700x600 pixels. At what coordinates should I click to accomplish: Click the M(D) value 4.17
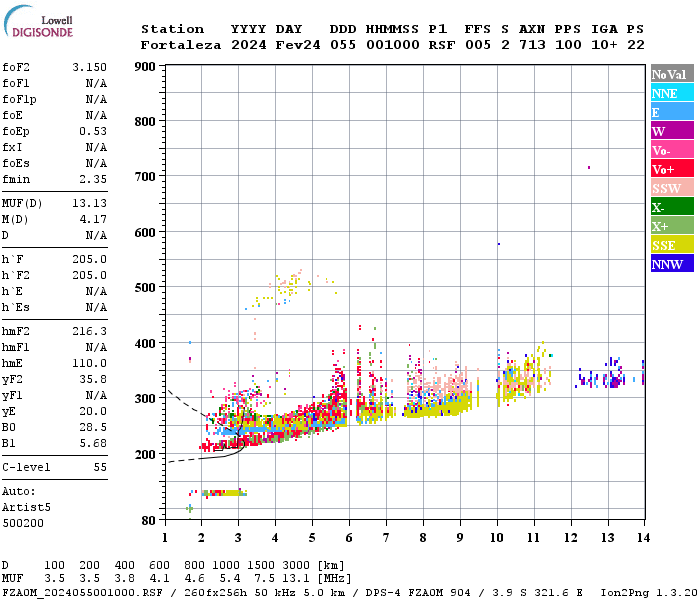click(93, 220)
